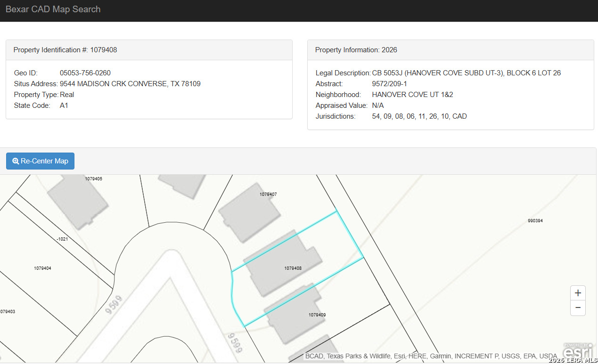
Task: Select parcel labeled 1079407
Action: [x=268, y=194]
